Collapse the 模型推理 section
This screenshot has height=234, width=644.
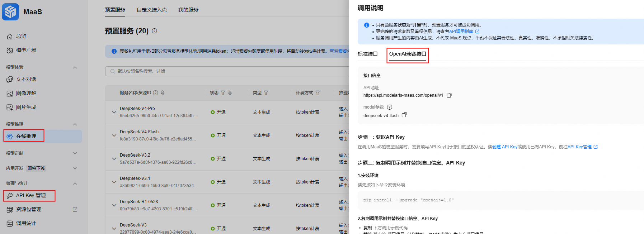point(75,124)
